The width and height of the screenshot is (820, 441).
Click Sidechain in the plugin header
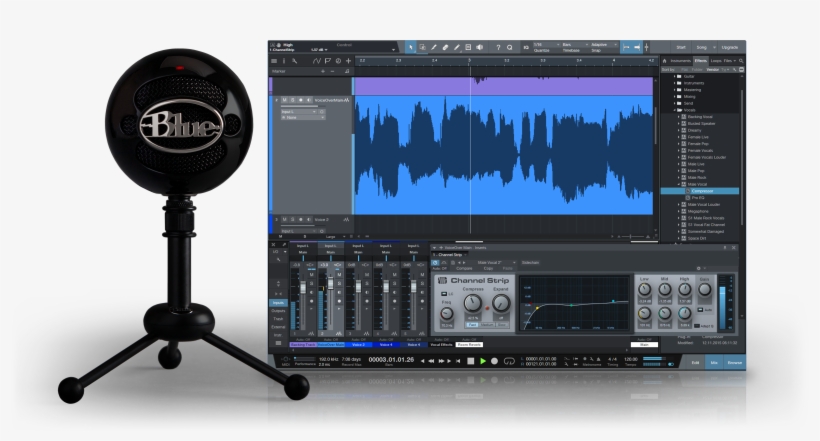(x=530, y=262)
